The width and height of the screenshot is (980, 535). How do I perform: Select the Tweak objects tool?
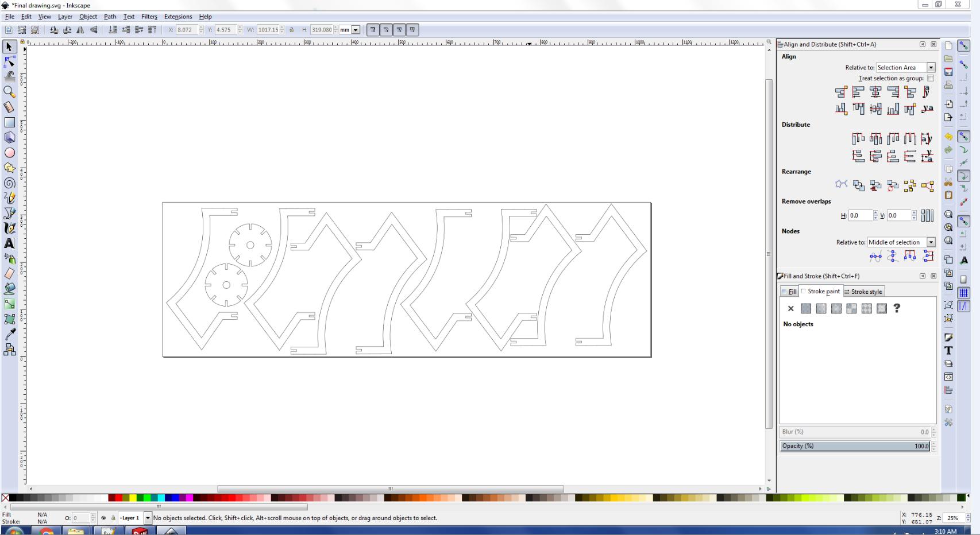click(9, 76)
